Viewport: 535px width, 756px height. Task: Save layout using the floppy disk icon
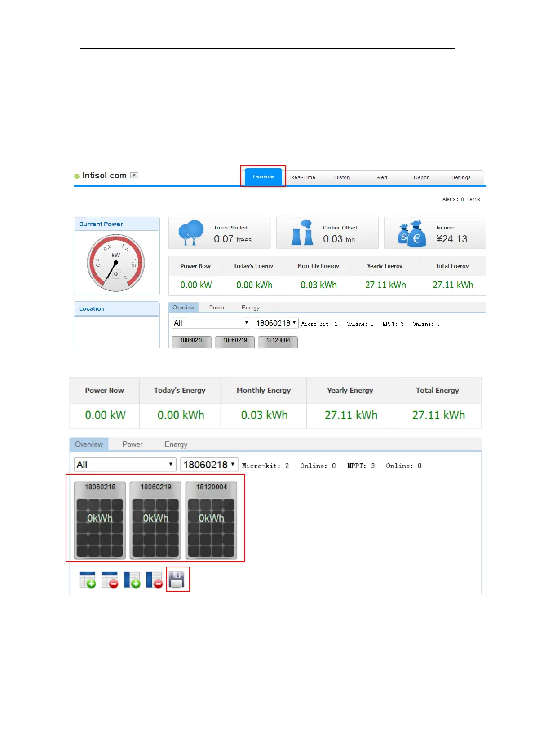click(177, 580)
